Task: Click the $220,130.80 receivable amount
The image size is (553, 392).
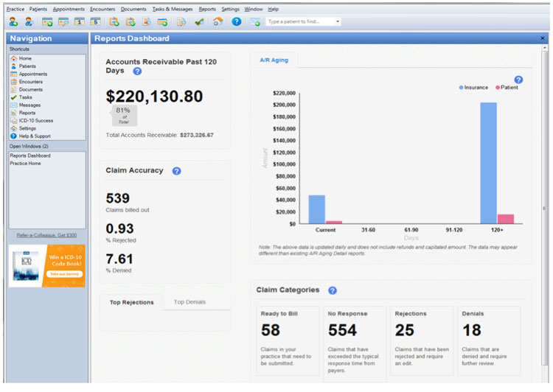Action: pos(154,97)
